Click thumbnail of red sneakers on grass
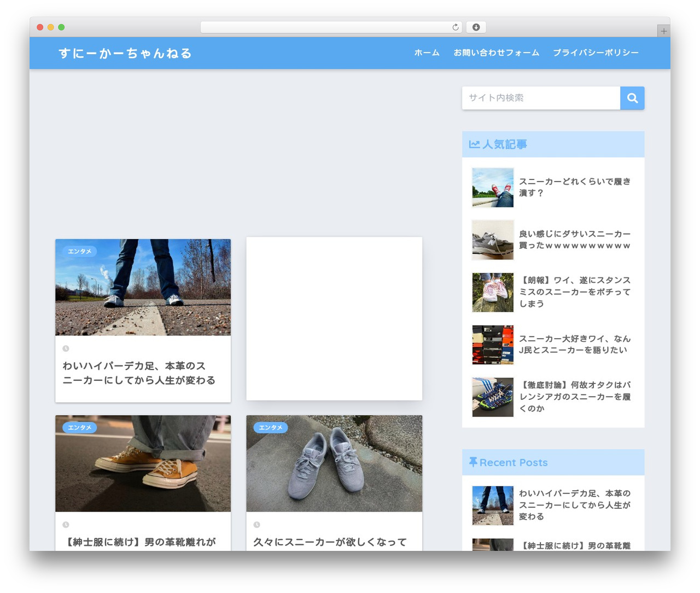Screen dimensions: 700x593 [x=493, y=188]
